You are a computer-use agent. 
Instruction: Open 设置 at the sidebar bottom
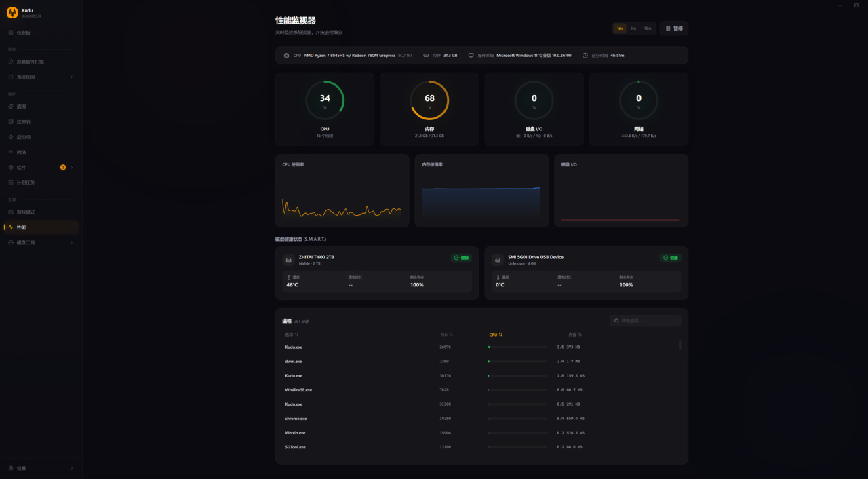(40, 468)
